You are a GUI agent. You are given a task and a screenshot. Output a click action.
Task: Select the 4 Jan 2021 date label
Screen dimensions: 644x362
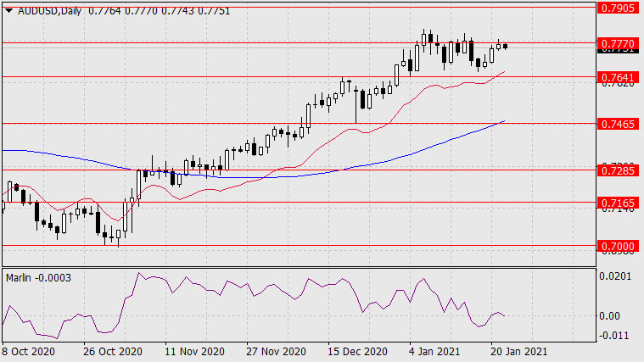point(434,352)
